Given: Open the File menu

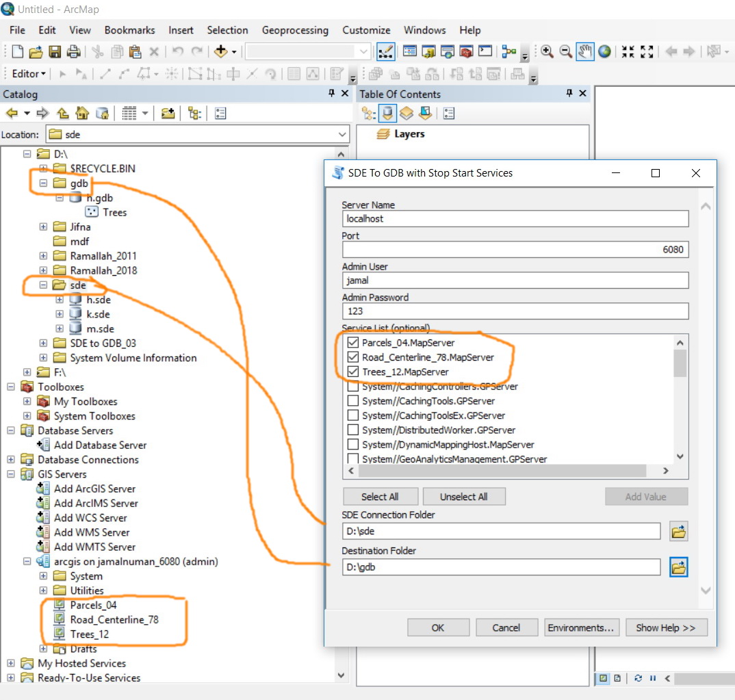Looking at the screenshot, I should click(17, 30).
